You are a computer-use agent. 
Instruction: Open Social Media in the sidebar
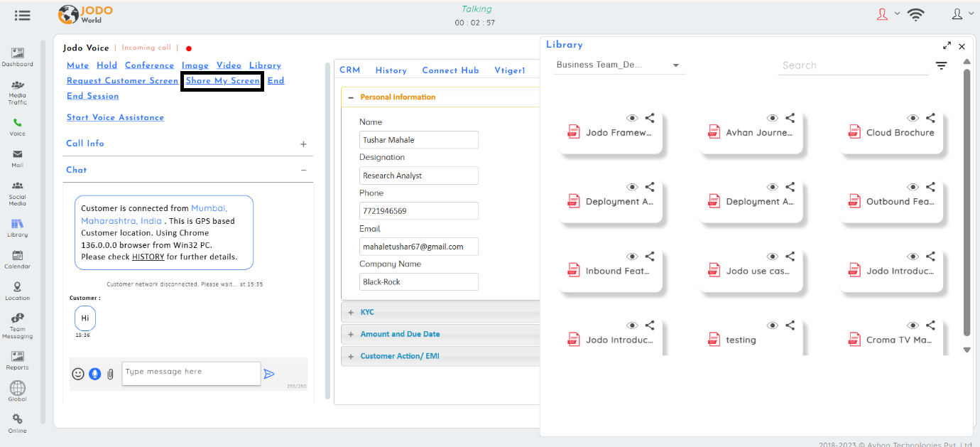(17, 185)
